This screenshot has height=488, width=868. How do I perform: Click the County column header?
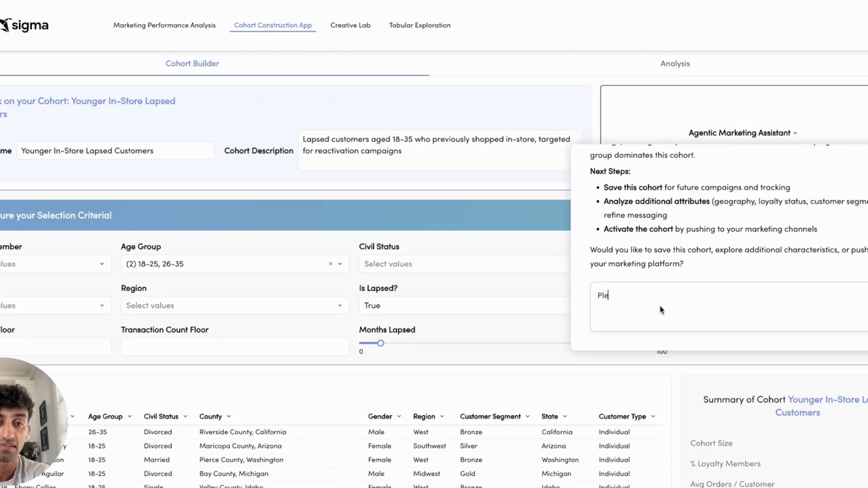pos(211,417)
